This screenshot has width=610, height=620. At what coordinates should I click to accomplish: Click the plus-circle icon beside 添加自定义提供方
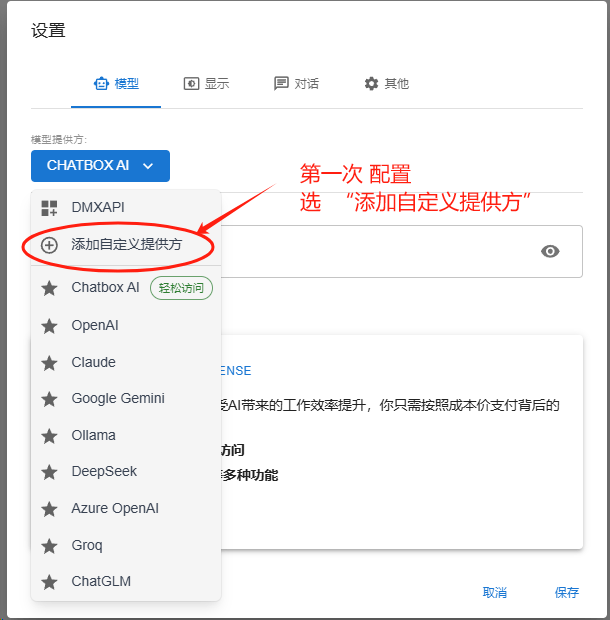49,245
